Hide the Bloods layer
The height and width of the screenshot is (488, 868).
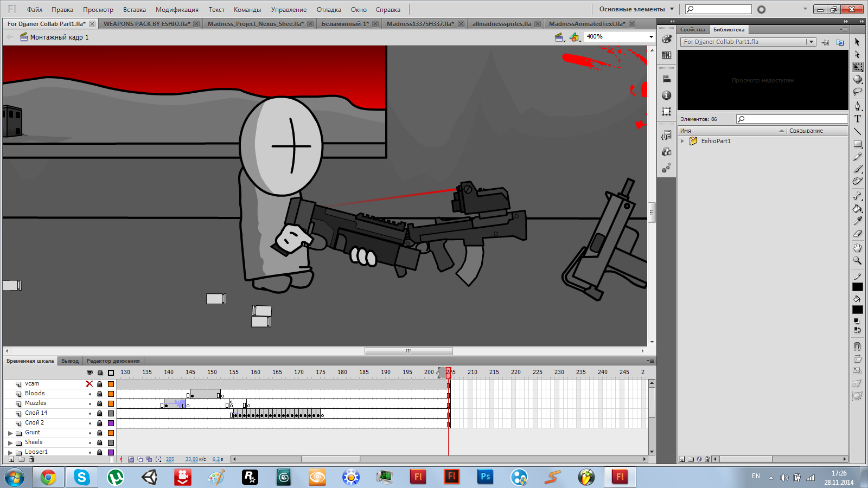click(90, 394)
